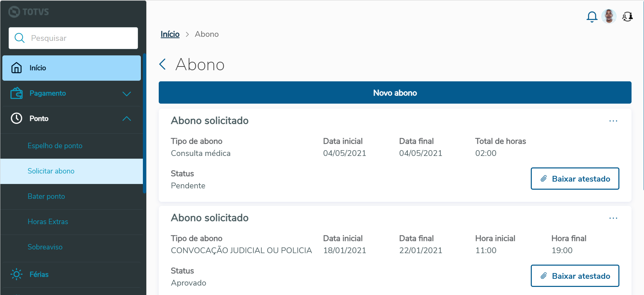Open the user profile avatar

[x=609, y=16]
